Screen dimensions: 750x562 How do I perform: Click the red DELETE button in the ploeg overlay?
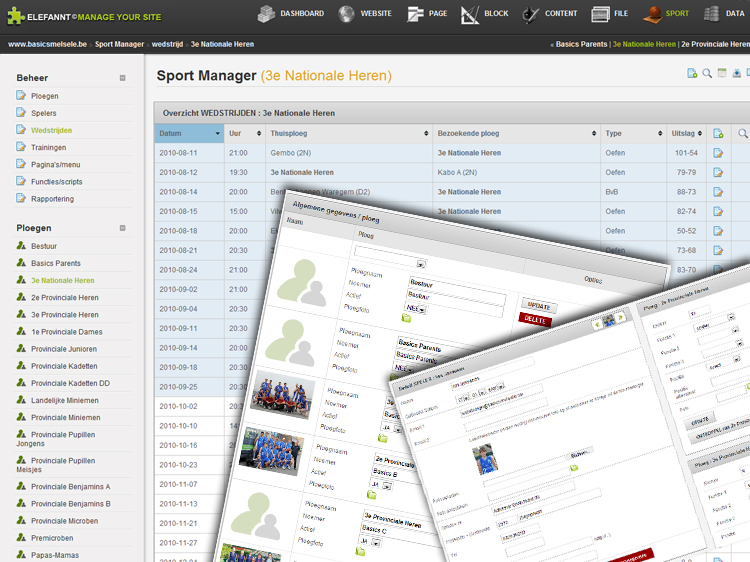coord(535,320)
